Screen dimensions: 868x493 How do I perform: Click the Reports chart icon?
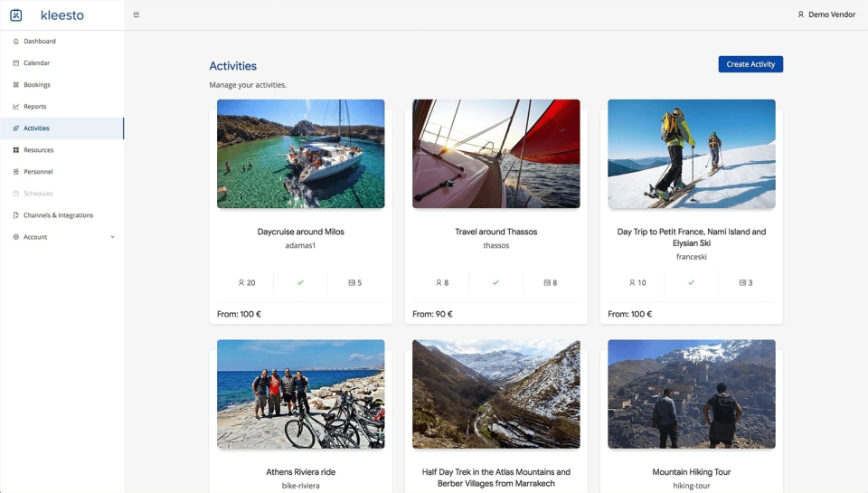tap(16, 107)
